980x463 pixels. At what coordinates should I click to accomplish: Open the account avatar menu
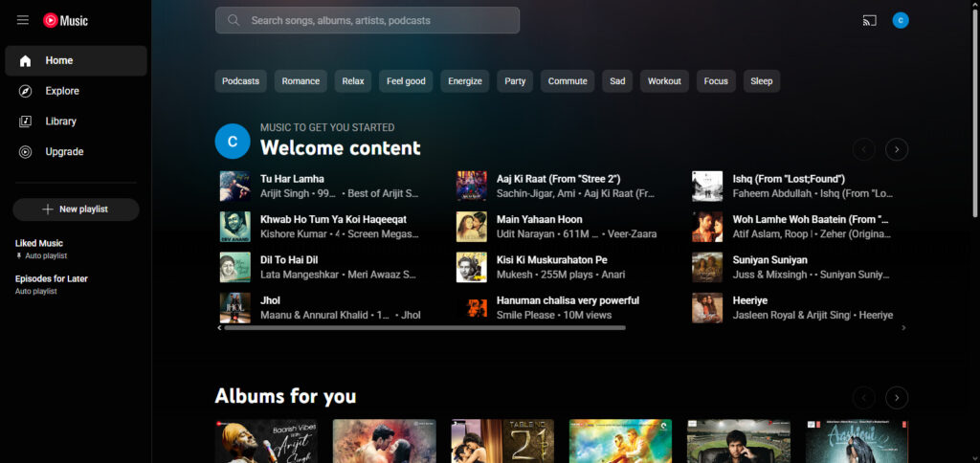[901, 21]
